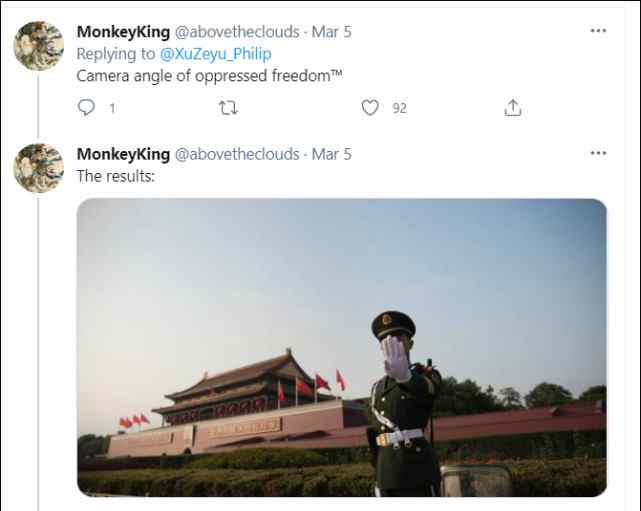Retweet the 'oppressed freedom' tweet
Viewport: 641px width, 511px height.
(x=228, y=108)
